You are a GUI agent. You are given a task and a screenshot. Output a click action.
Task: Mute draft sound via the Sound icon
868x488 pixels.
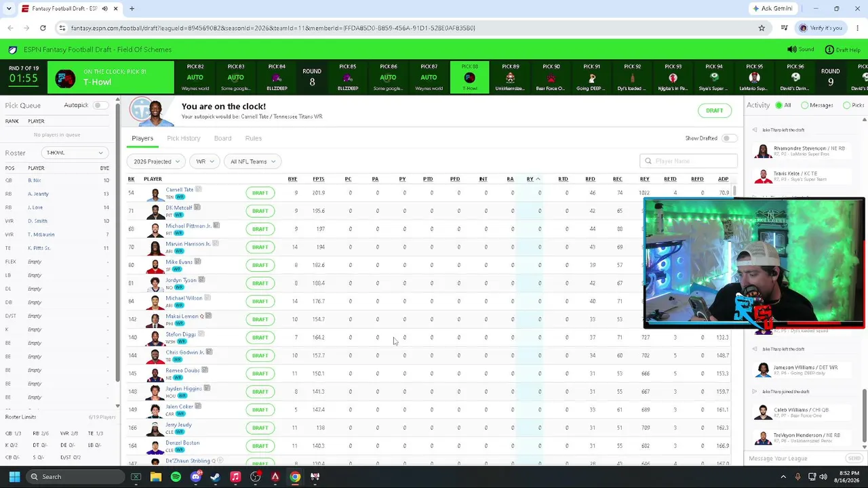coord(791,49)
